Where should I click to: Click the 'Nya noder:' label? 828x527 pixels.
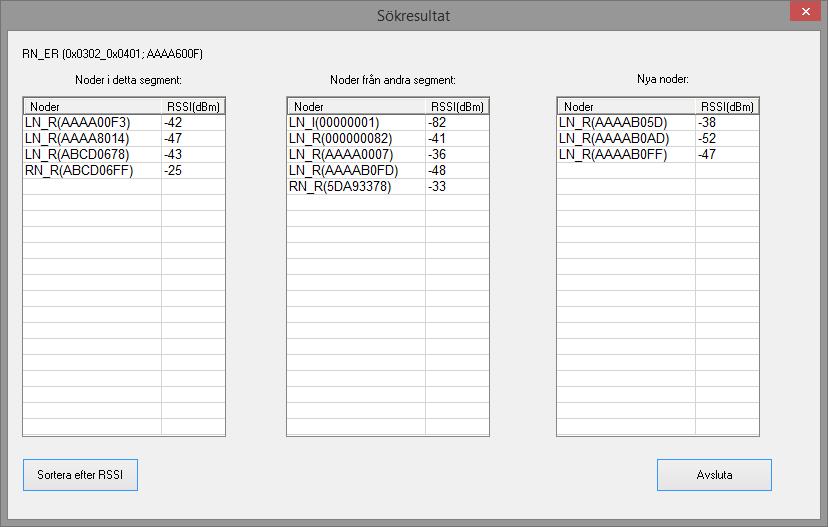pyautogui.click(x=663, y=79)
